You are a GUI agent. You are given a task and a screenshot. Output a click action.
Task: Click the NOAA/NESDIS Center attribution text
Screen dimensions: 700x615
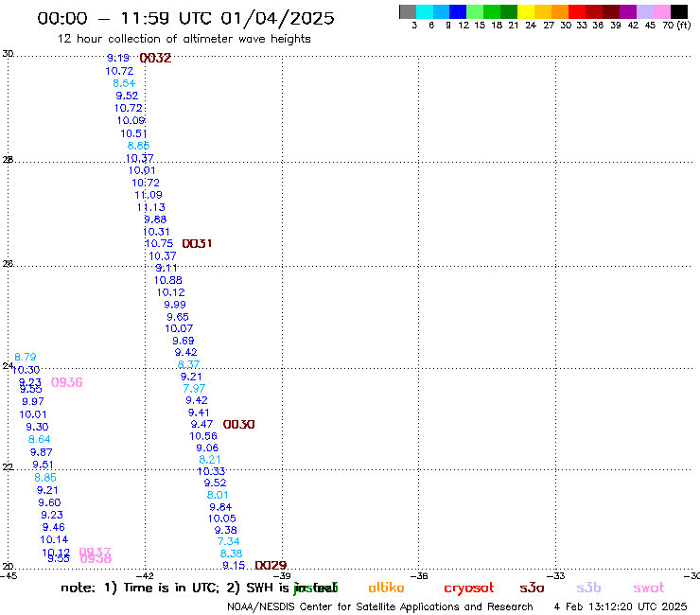pyautogui.click(x=380, y=607)
